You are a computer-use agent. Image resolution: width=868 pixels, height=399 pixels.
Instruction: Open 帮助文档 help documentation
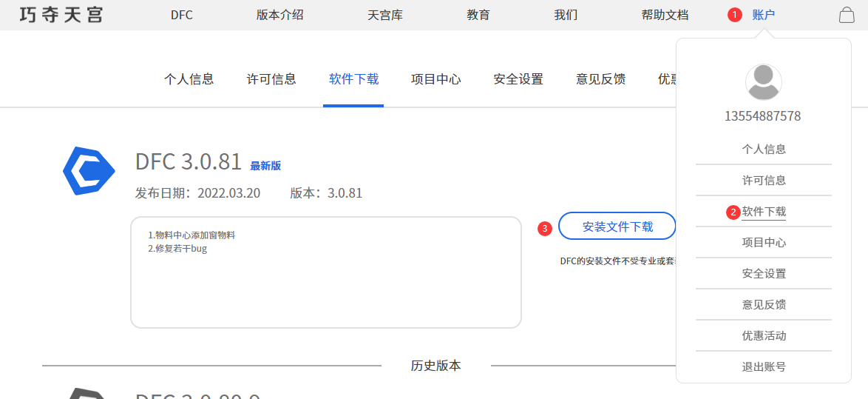click(x=665, y=15)
